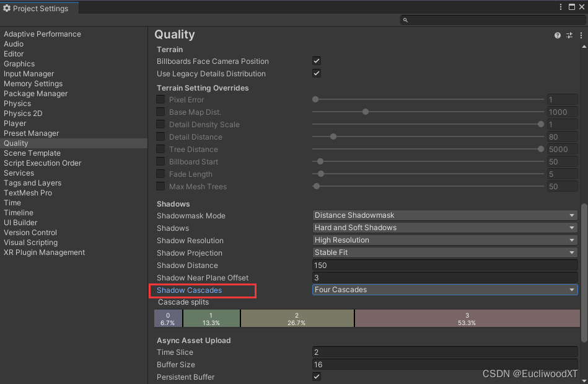Enable the Detail Distance override checkbox
The height and width of the screenshot is (384, 588).
160,136
